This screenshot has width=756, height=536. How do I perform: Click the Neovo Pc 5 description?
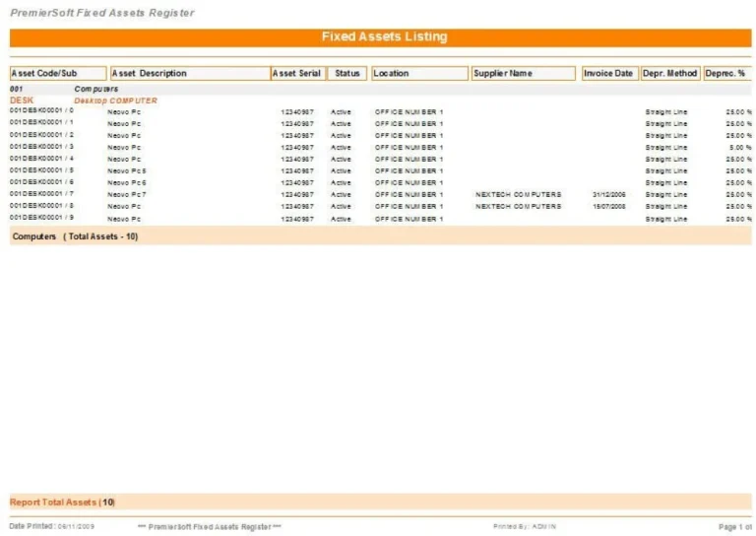point(127,170)
